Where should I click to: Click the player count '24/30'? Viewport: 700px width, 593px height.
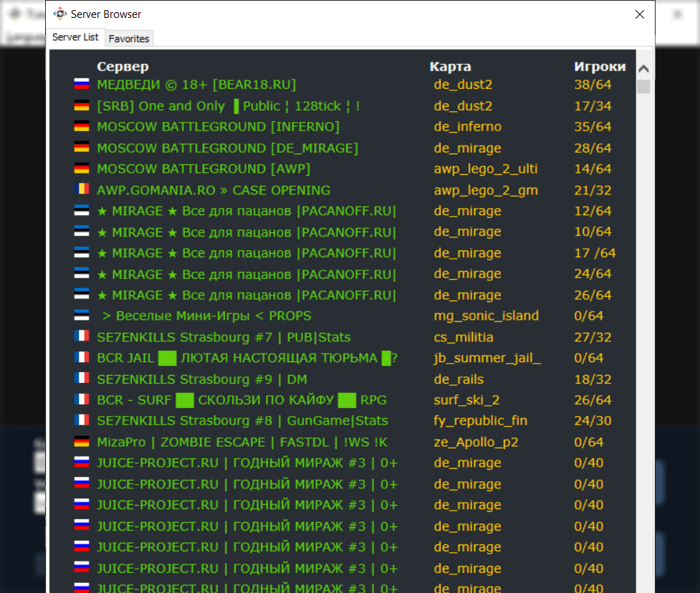point(593,421)
